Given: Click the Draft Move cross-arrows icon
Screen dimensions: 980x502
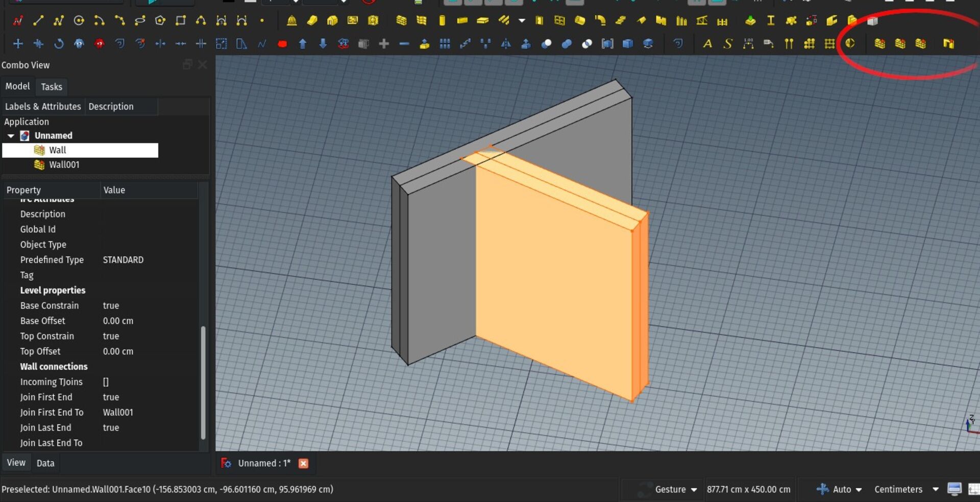Looking at the screenshot, I should [18, 44].
